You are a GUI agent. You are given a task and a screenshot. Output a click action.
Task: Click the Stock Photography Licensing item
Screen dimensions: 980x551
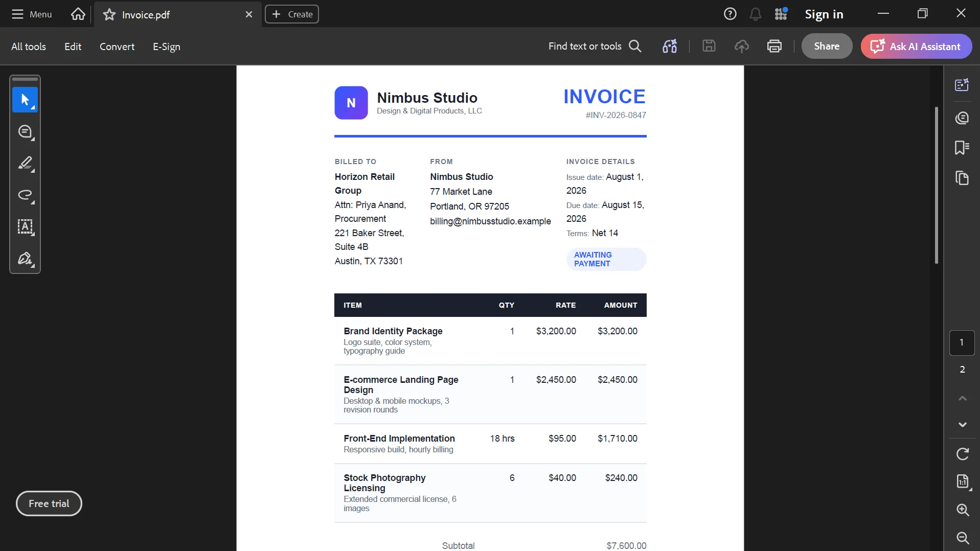[384, 483]
